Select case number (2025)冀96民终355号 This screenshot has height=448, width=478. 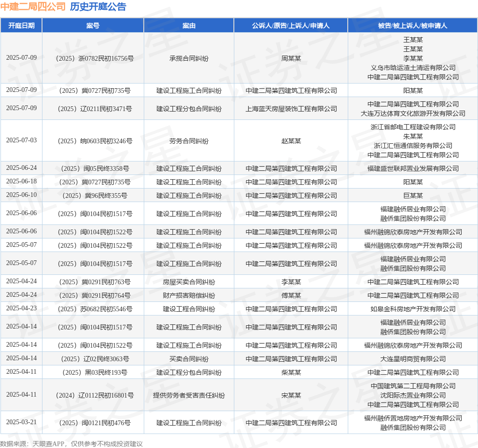tap(95, 196)
